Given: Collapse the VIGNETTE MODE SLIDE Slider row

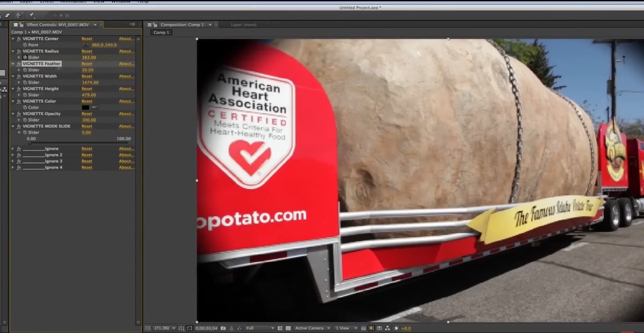Looking at the screenshot, I should [19, 132].
